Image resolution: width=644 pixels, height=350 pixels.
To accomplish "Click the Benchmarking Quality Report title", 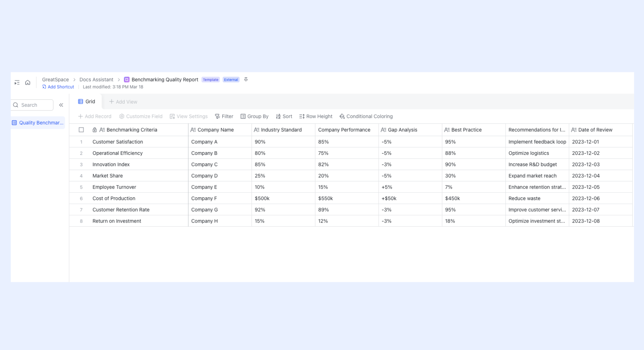I will coord(165,79).
